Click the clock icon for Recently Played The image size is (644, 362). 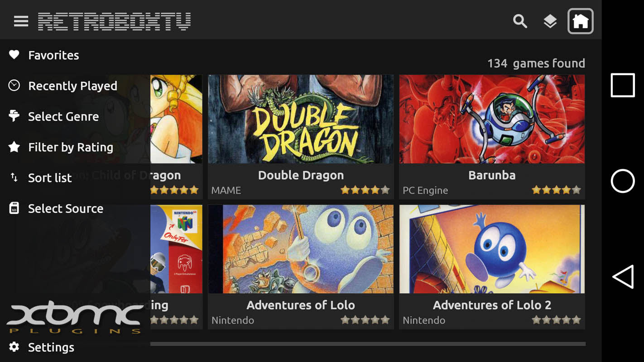pyautogui.click(x=14, y=85)
